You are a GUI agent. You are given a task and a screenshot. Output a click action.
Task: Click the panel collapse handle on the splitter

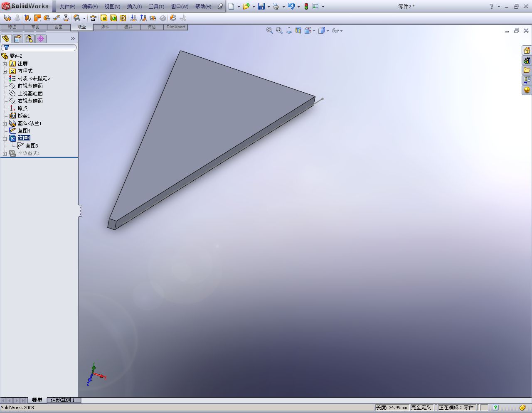point(80,211)
